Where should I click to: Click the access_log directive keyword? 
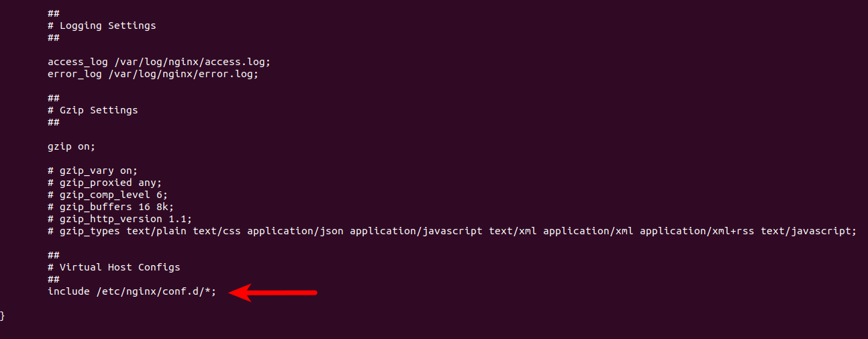pyautogui.click(x=77, y=62)
